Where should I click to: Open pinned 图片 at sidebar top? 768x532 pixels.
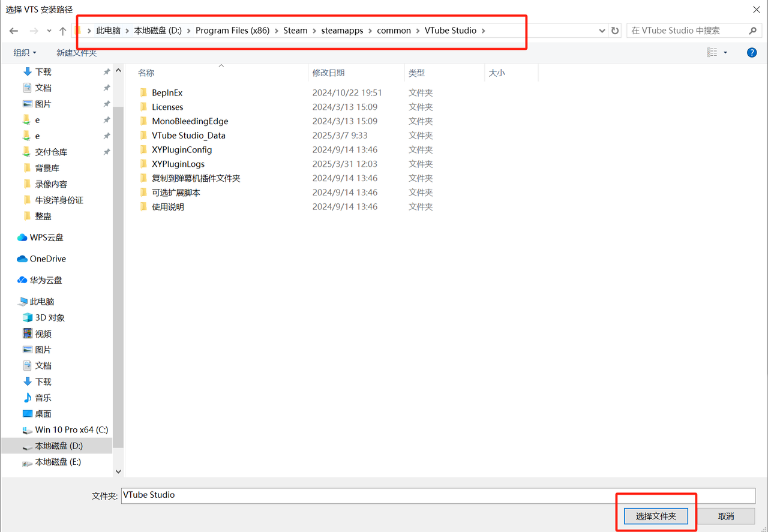click(43, 104)
